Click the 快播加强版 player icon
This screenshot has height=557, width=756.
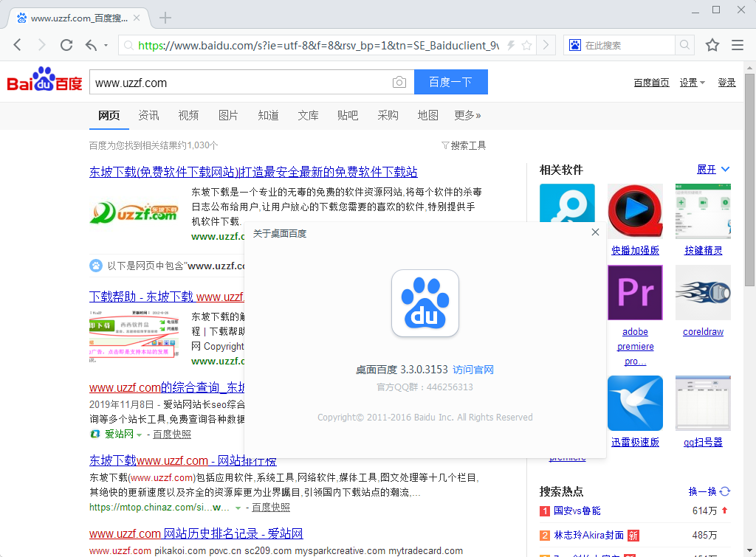(635, 211)
